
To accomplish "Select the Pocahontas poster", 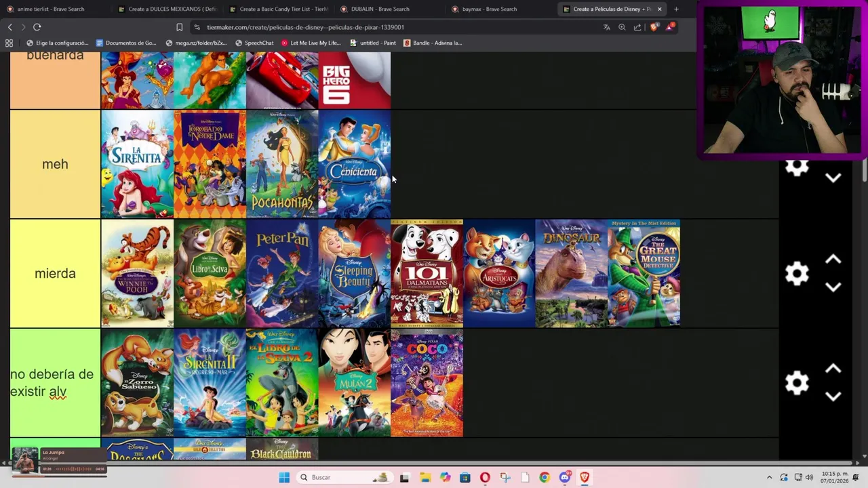I will pyautogui.click(x=282, y=164).
